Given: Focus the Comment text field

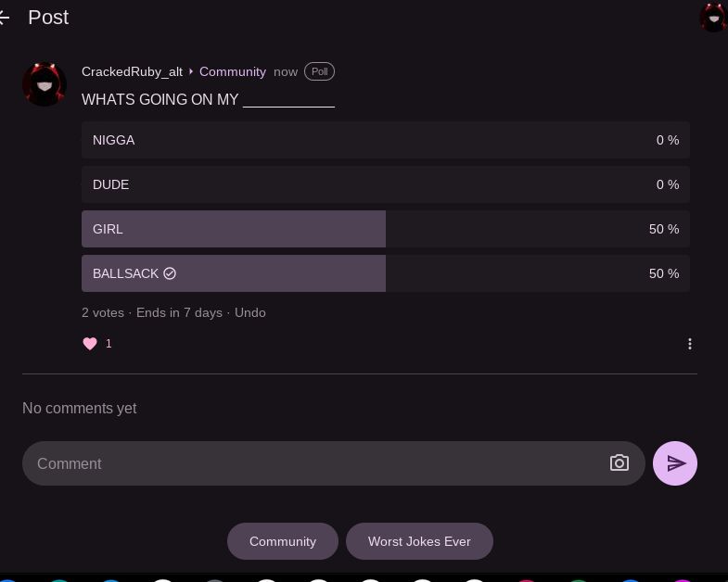Looking at the screenshot, I should click(x=315, y=463).
